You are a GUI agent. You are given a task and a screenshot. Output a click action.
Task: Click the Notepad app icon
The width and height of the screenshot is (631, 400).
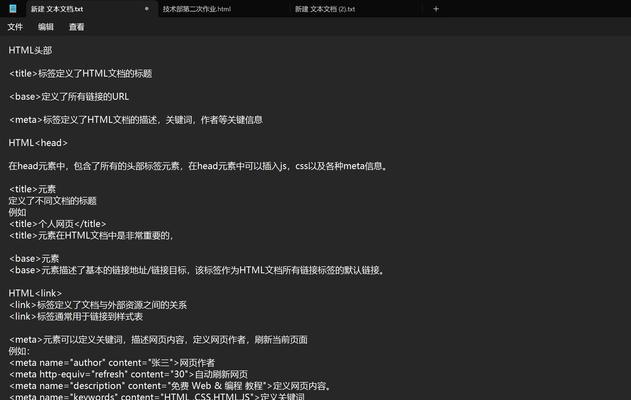tap(13, 8)
